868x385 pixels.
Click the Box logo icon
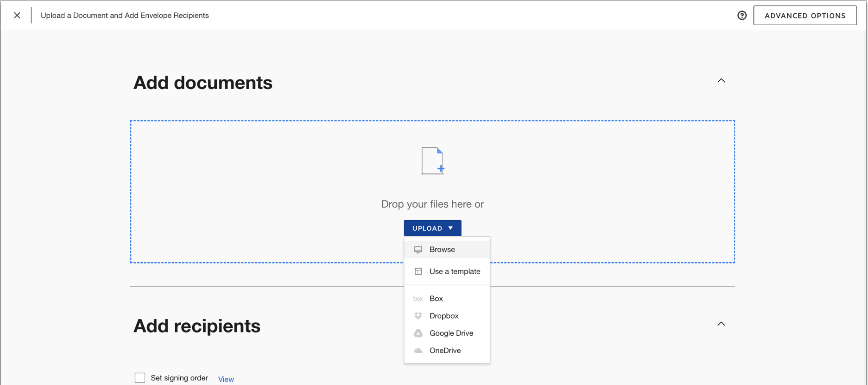(418, 299)
